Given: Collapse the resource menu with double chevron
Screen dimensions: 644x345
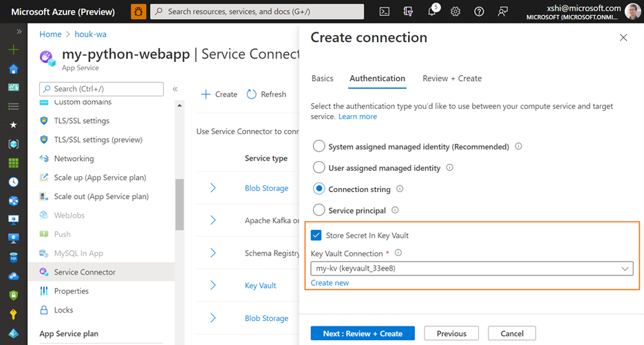Looking at the screenshot, I should click(175, 89).
